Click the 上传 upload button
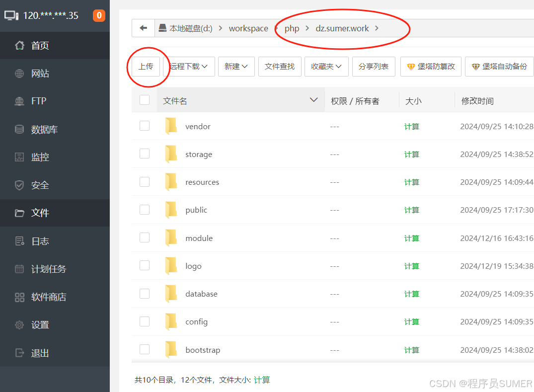This screenshot has width=534, height=392. pos(146,67)
